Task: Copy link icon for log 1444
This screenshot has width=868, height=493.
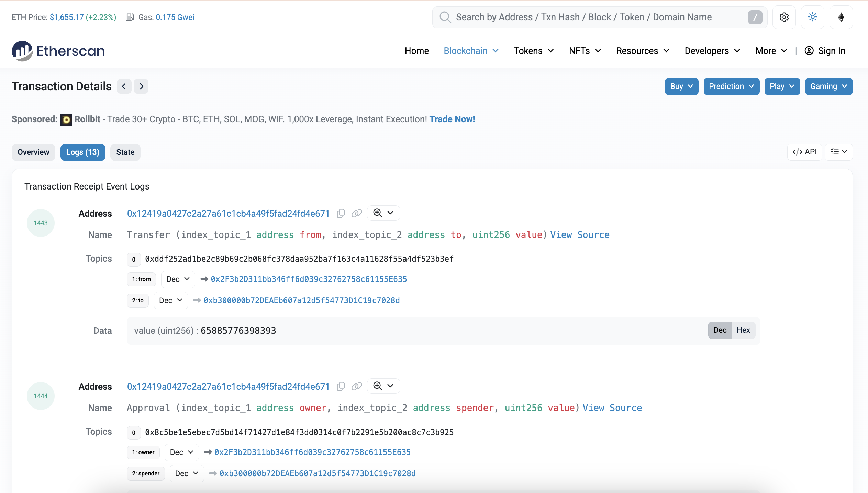Action: click(x=357, y=386)
